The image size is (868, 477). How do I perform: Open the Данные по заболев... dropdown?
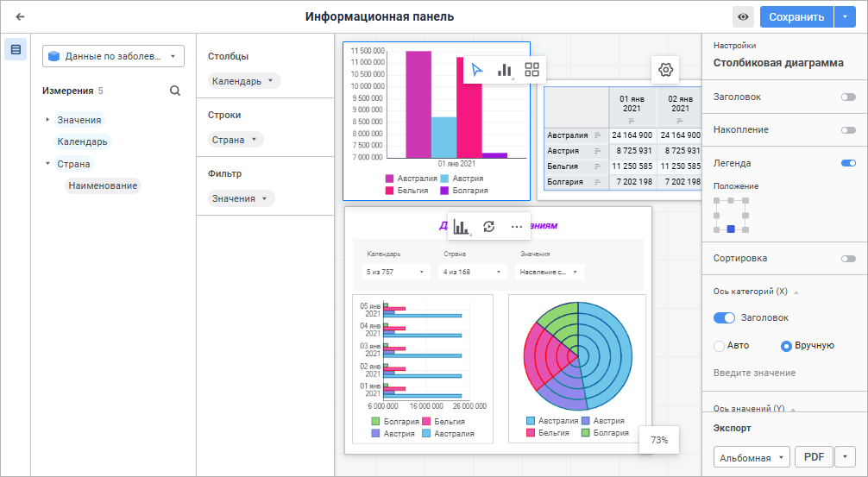114,56
